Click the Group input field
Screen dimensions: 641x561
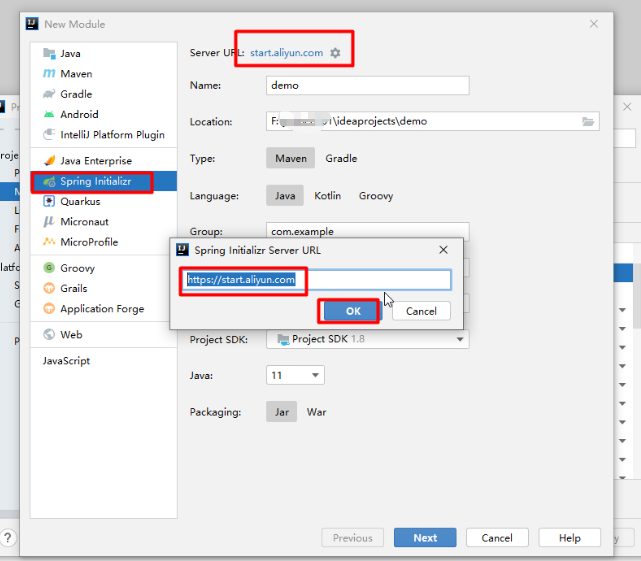(368, 231)
